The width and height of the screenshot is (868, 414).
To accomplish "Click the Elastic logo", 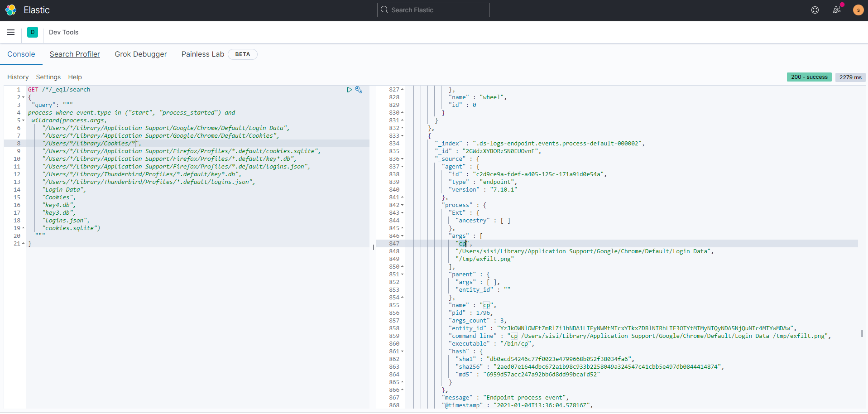I will (11, 10).
